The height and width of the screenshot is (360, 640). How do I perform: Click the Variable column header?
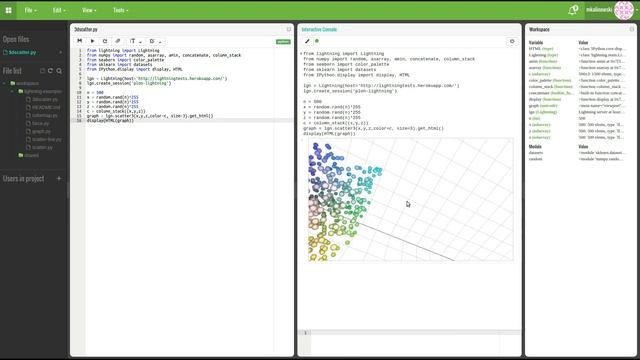coord(536,42)
